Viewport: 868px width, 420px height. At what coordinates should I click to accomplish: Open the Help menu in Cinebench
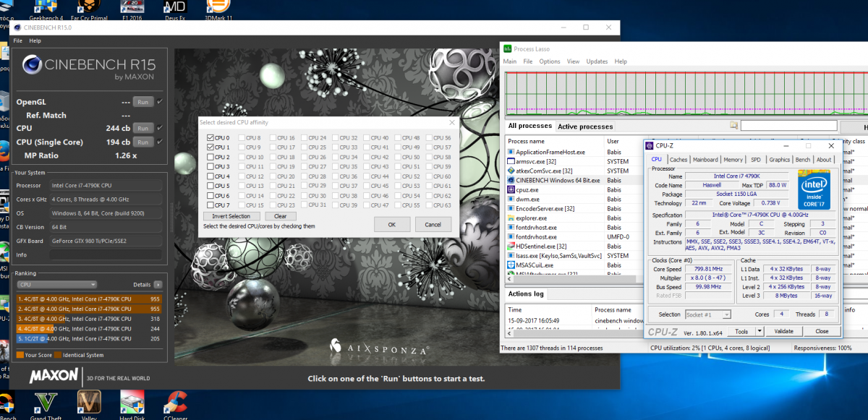point(35,41)
